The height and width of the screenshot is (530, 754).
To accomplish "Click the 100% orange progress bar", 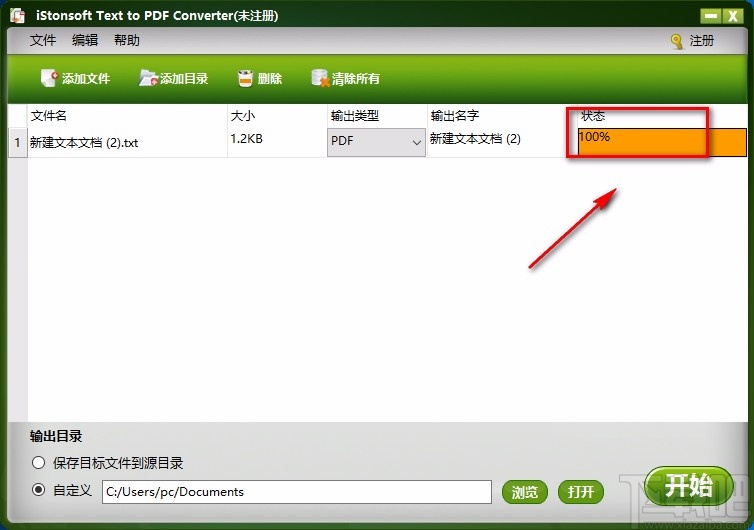I will 662,142.
